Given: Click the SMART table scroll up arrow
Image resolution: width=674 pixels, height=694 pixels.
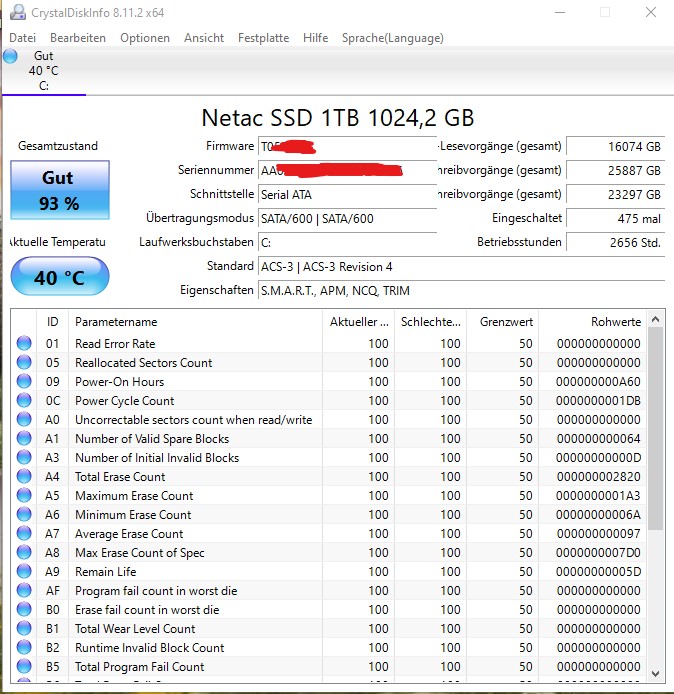Looking at the screenshot, I should click(656, 319).
